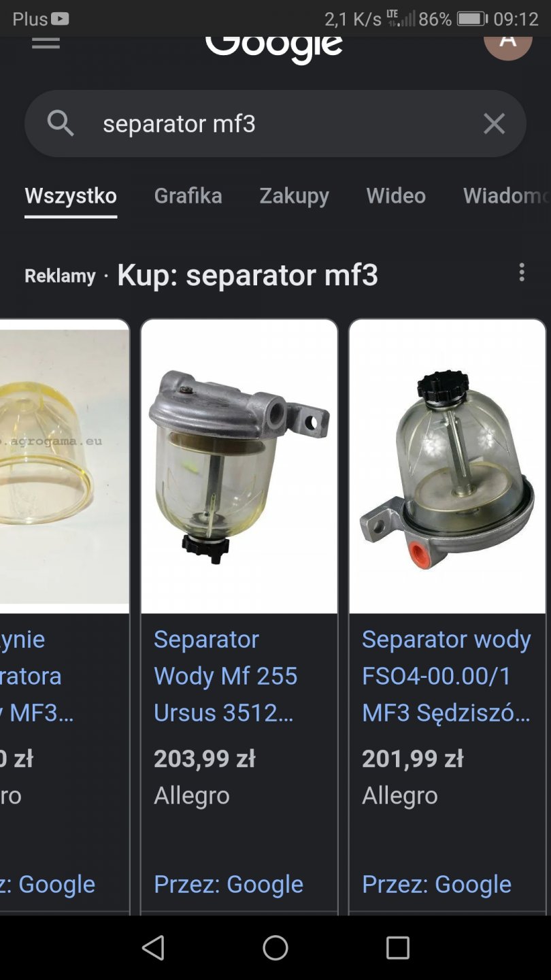The height and width of the screenshot is (980, 551).
Task: Tap the yellow bowl product image
Action: pos(64,466)
